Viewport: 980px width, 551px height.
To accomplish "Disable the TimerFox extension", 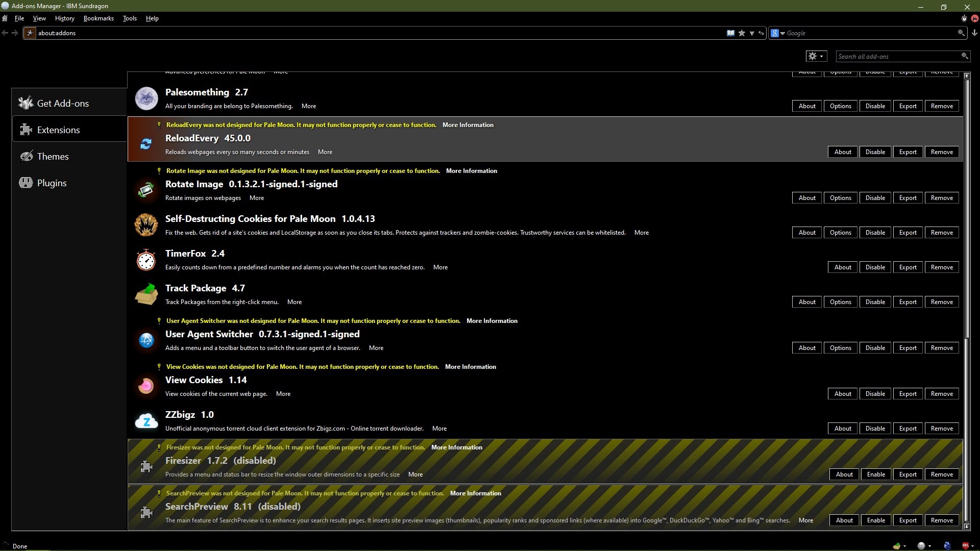I will click(875, 267).
